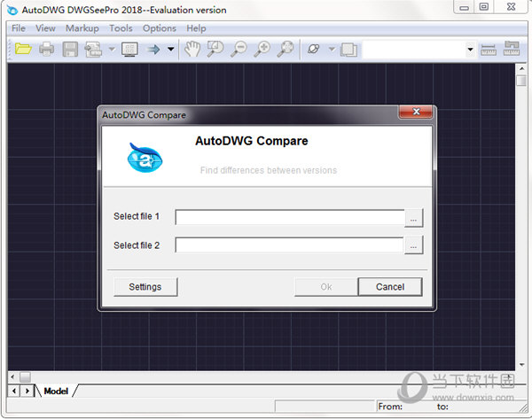Click the measure ruler icon
The height and width of the screenshot is (419, 532).
[x=489, y=50]
